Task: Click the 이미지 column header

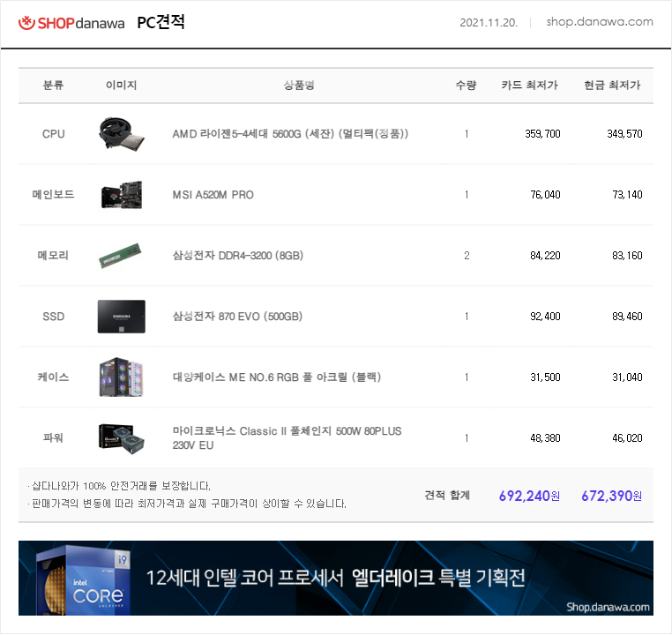Action: (x=122, y=85)
